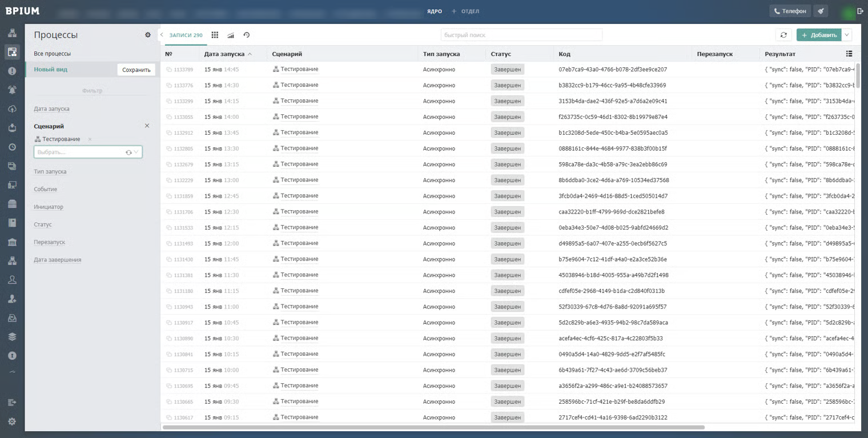Collapse the left filter panel arrow

(162, 35)
